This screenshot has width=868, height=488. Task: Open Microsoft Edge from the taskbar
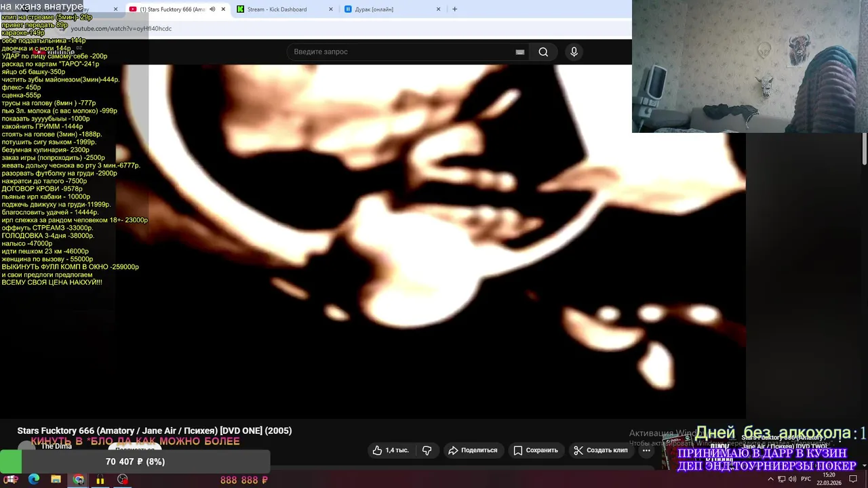[x=34, y=479]
